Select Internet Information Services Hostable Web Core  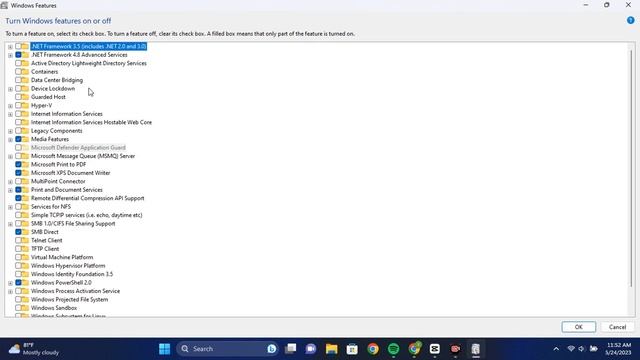(91, 122)
